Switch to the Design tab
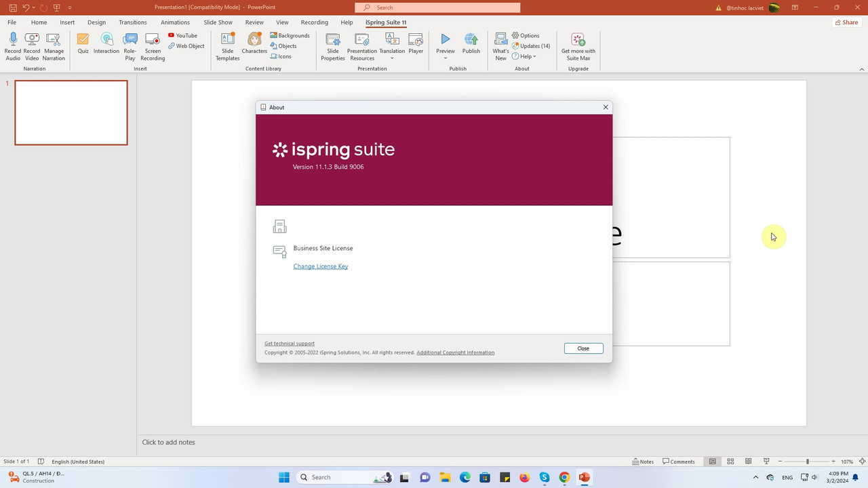This screenshot has width=868, height=488. (96, 22)
